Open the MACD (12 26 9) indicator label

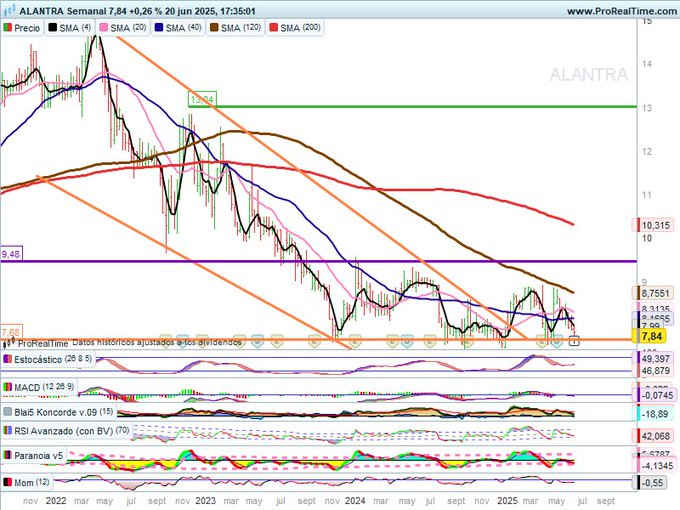click(39, 387)
